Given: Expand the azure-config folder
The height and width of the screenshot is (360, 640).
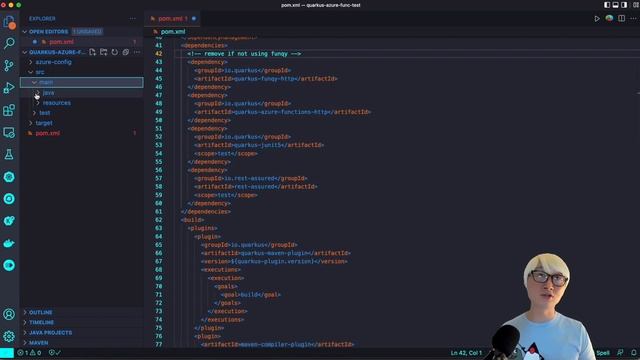Looking at the screenshot, I should [31, 62].
